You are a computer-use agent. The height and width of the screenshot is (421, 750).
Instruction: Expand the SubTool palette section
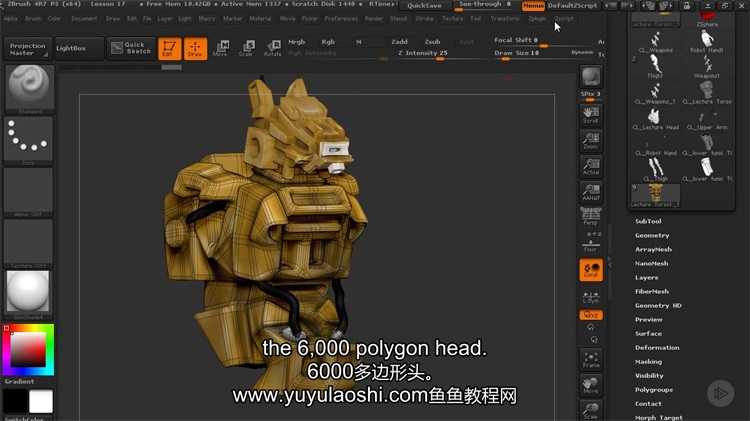[x=648, y=222]
